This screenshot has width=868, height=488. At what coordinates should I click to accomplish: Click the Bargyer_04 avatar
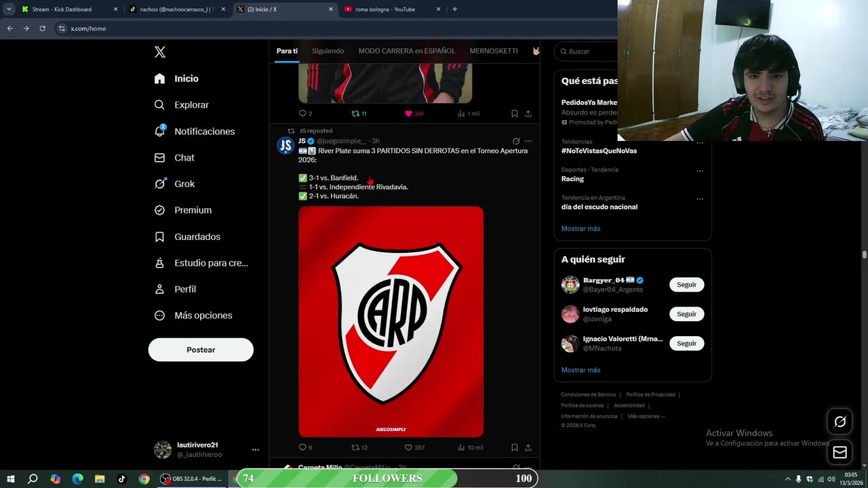click(x=570, y=285)
